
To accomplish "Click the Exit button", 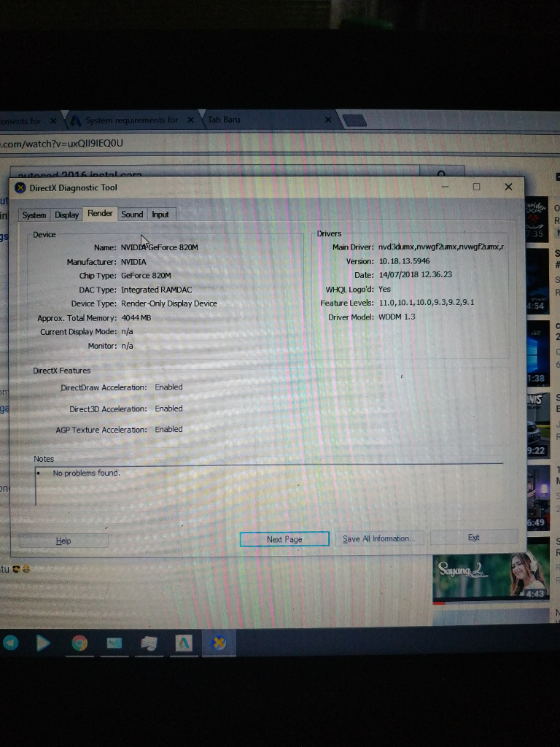I will click(473, 538).
